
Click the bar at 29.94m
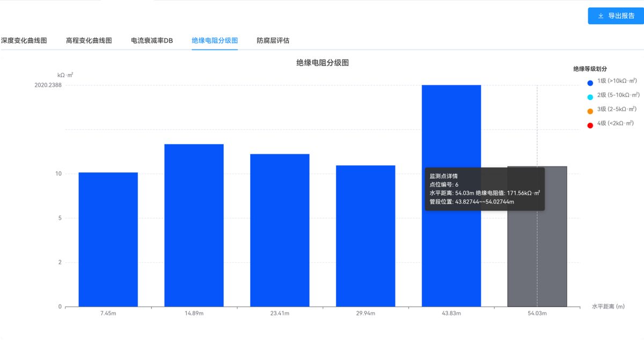tap(366, 236)
